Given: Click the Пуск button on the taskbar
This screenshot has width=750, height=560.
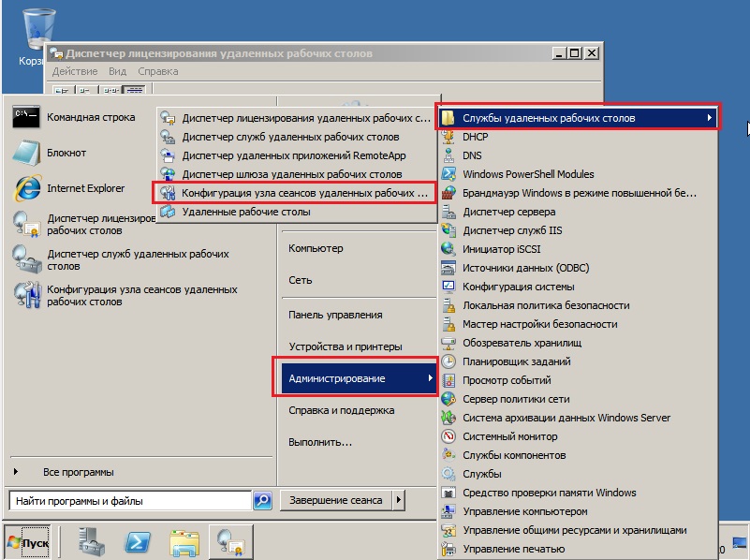Looking at the screenshot, I should coord(28,542).
